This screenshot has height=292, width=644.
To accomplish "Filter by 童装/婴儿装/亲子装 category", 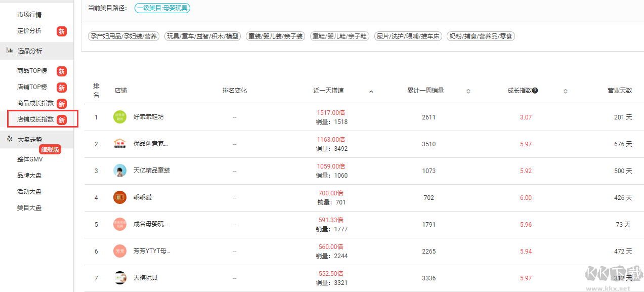I will pyautogui.click(x=275, y=36).
